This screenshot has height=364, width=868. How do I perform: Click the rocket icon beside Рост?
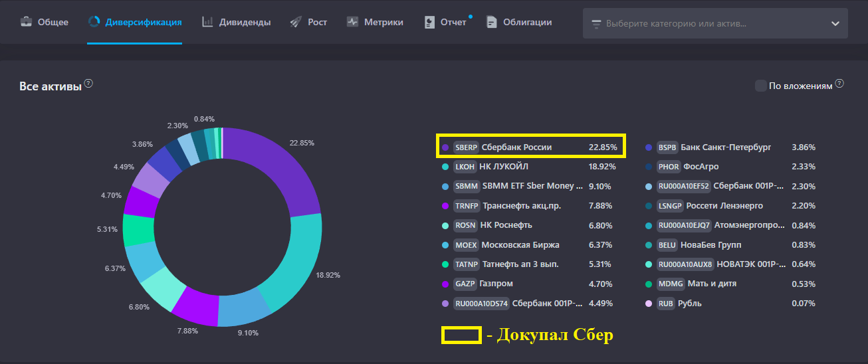296,22
